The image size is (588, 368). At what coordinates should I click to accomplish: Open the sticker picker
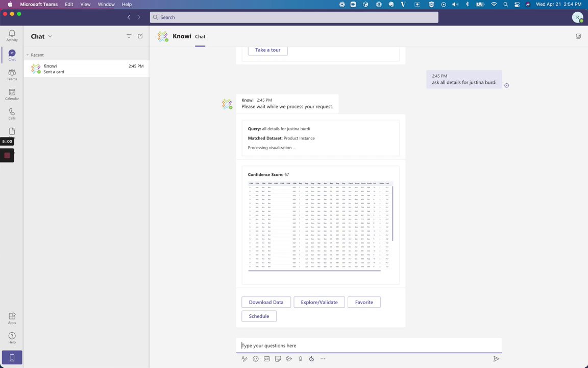click(278, 359)
